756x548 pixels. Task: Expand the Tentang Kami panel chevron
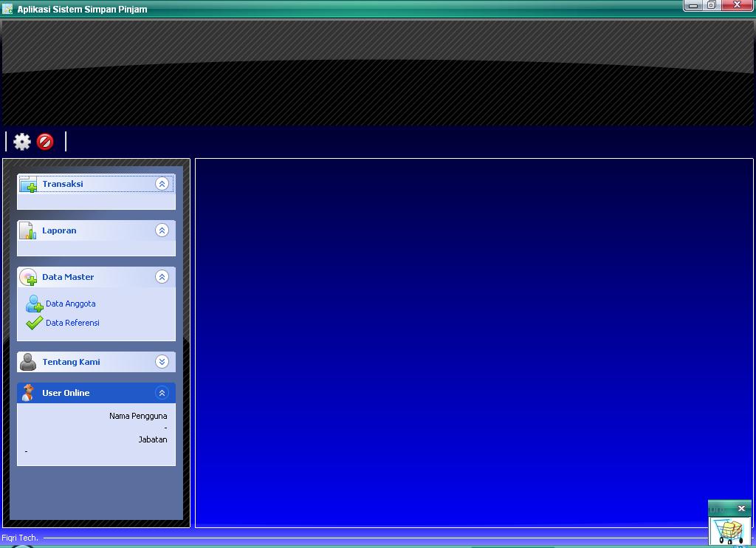tap(162, 362)
